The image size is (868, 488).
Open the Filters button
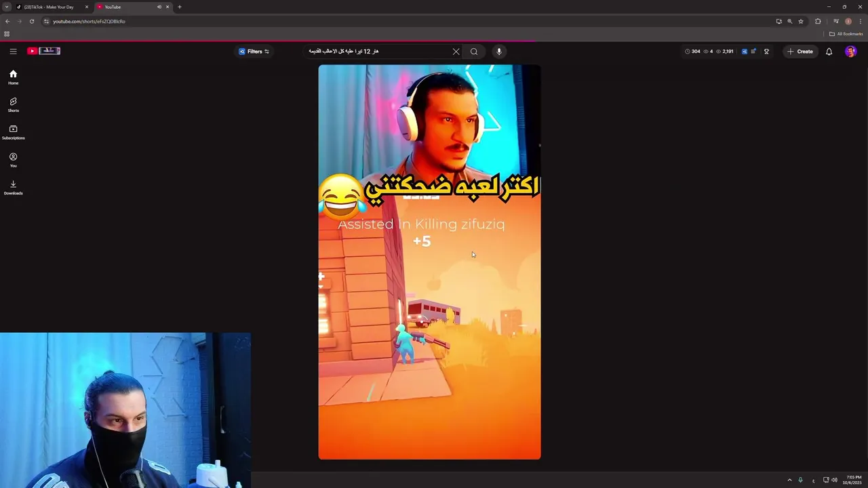point(254,52)
